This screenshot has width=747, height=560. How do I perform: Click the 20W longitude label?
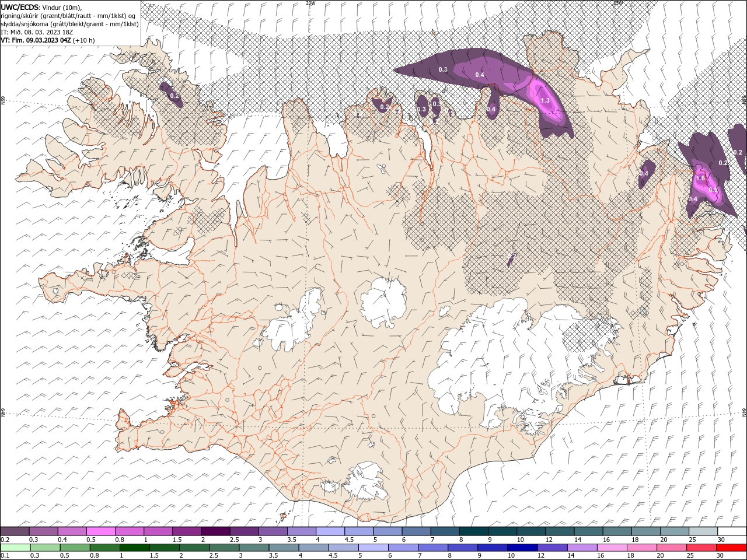(310, 3)
